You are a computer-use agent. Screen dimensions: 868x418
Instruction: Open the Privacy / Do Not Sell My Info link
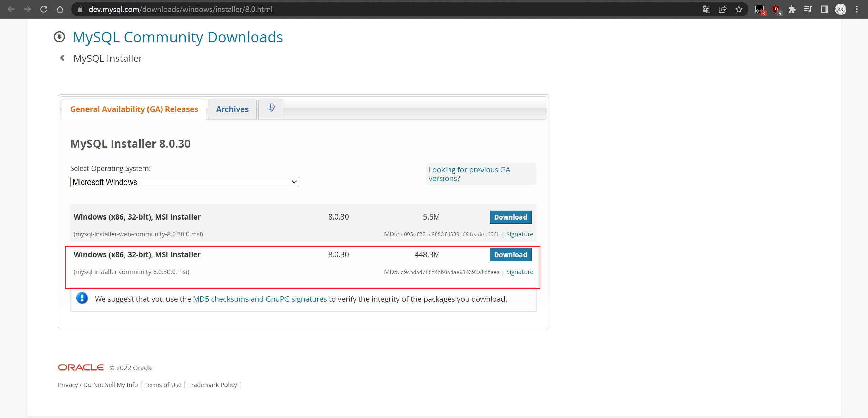coord(98,385)
